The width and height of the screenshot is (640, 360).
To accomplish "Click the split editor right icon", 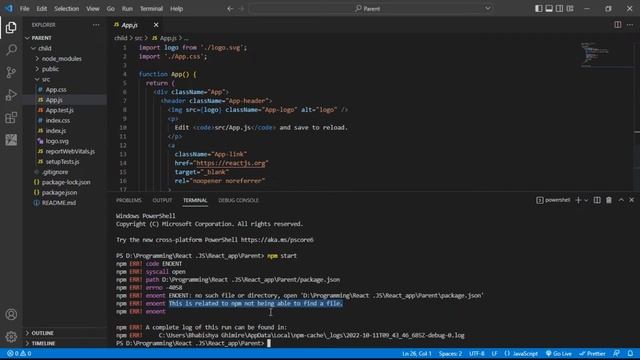I will [618, 25].
